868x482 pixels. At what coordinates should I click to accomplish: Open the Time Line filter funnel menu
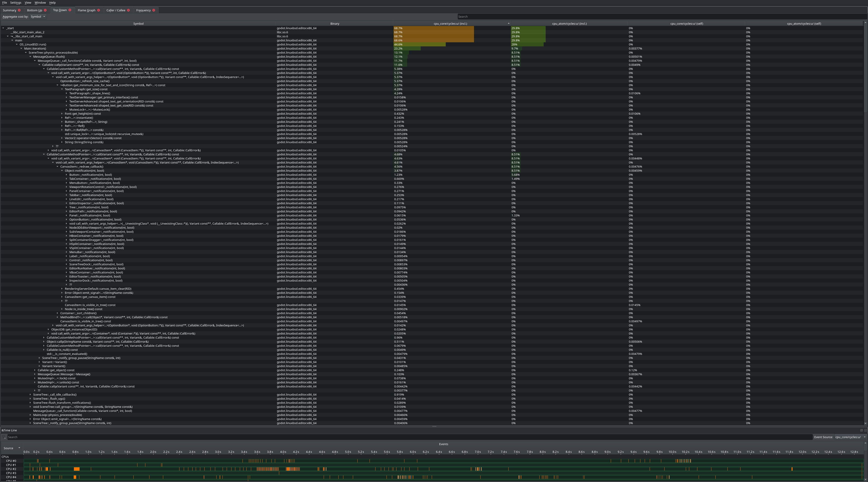point(4,437)
